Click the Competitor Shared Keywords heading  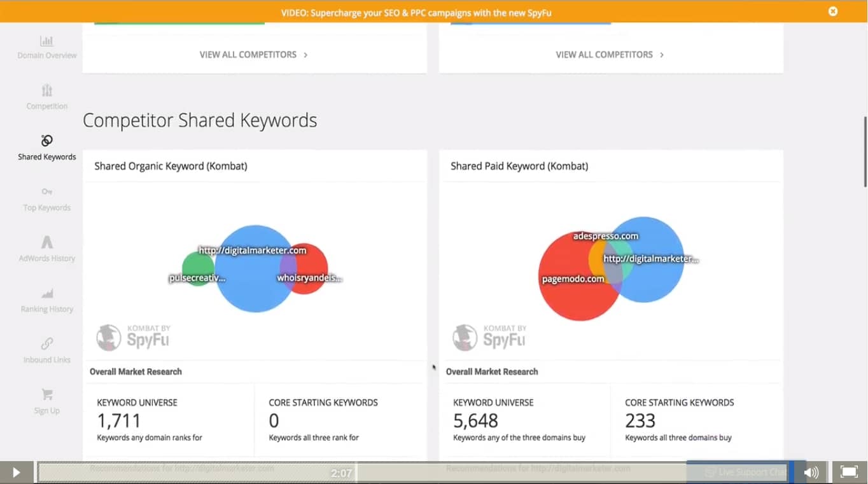200,120
